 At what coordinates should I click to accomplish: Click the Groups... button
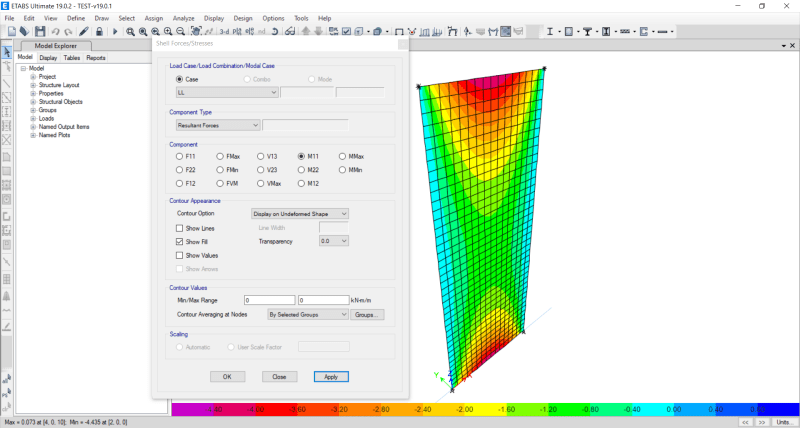click(367, 315)
